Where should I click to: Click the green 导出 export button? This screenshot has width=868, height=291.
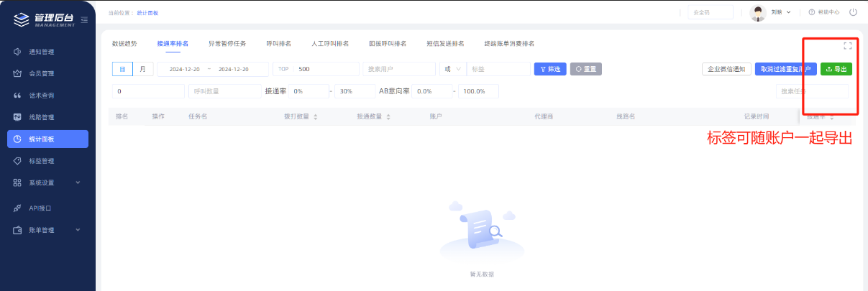(x=836, y=69)
